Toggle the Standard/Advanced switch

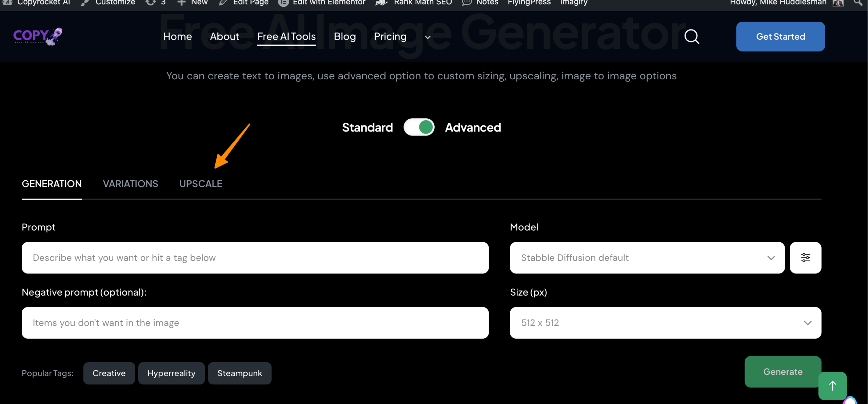[x=419, y=127]
